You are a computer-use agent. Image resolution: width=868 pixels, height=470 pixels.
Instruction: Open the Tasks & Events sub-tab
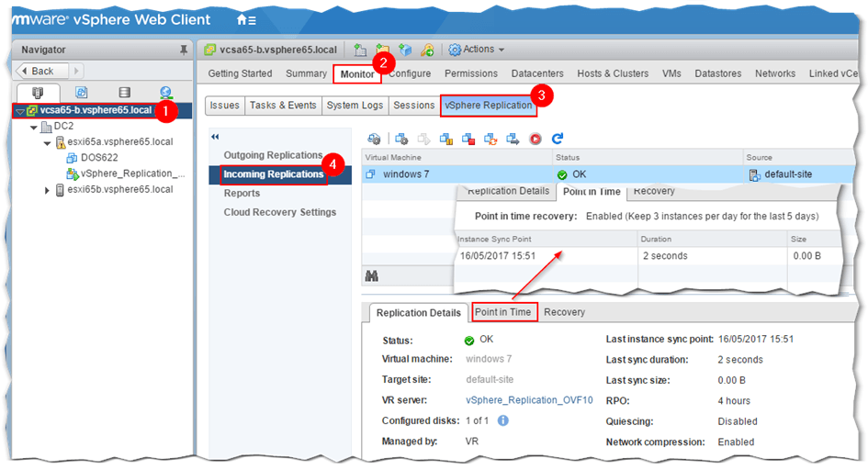[x=283, y=106]
